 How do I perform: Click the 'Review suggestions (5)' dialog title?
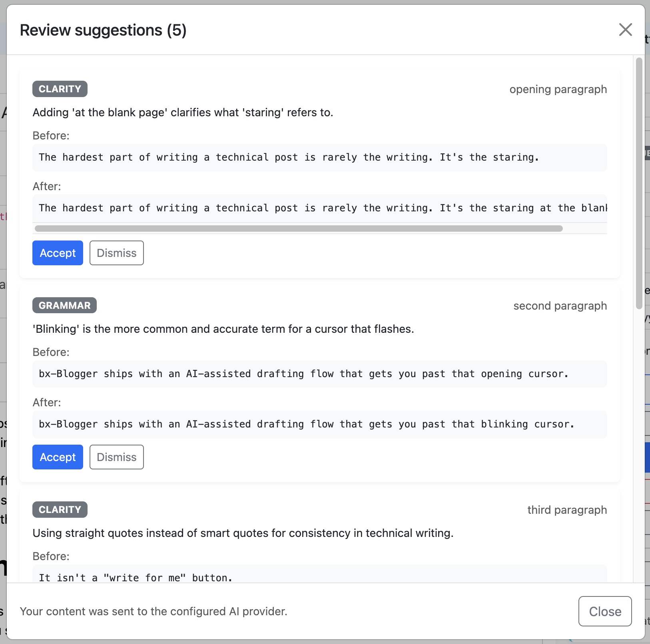(103, 30)
